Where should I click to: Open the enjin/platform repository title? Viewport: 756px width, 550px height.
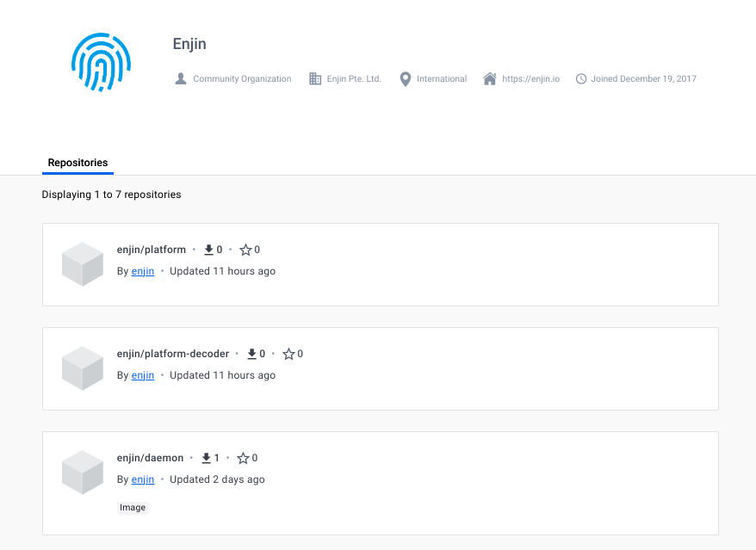pyautogui.click(x=152, y=250)
